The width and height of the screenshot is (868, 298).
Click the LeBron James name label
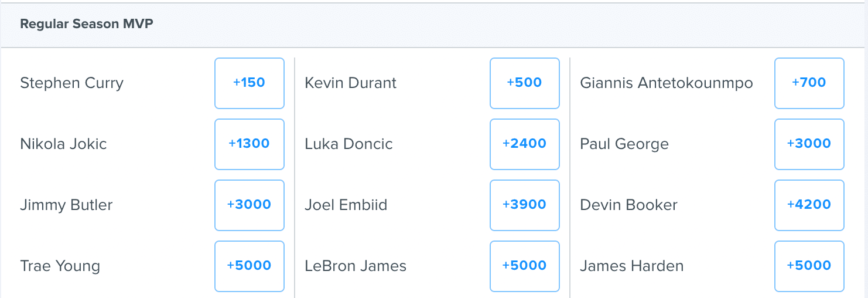[x=356, y=266]
